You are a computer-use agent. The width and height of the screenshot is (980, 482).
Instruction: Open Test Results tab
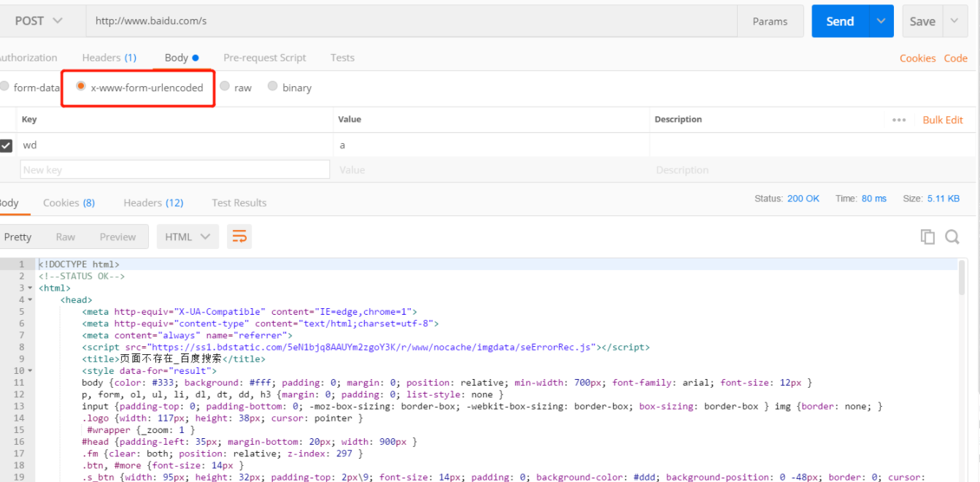point(239,203)
